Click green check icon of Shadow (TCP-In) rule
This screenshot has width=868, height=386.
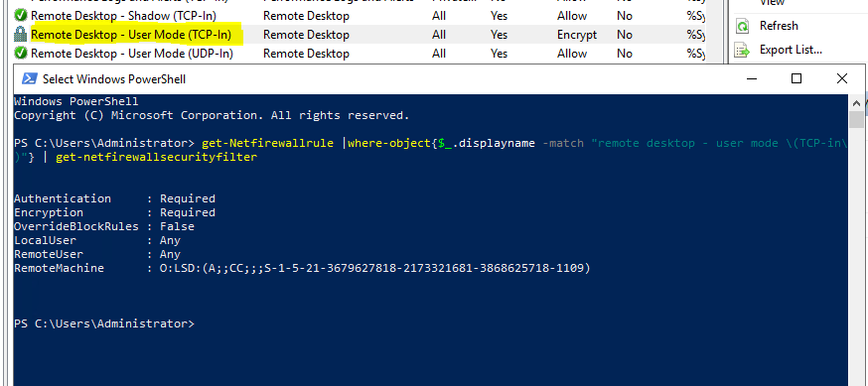pos(21,16)
